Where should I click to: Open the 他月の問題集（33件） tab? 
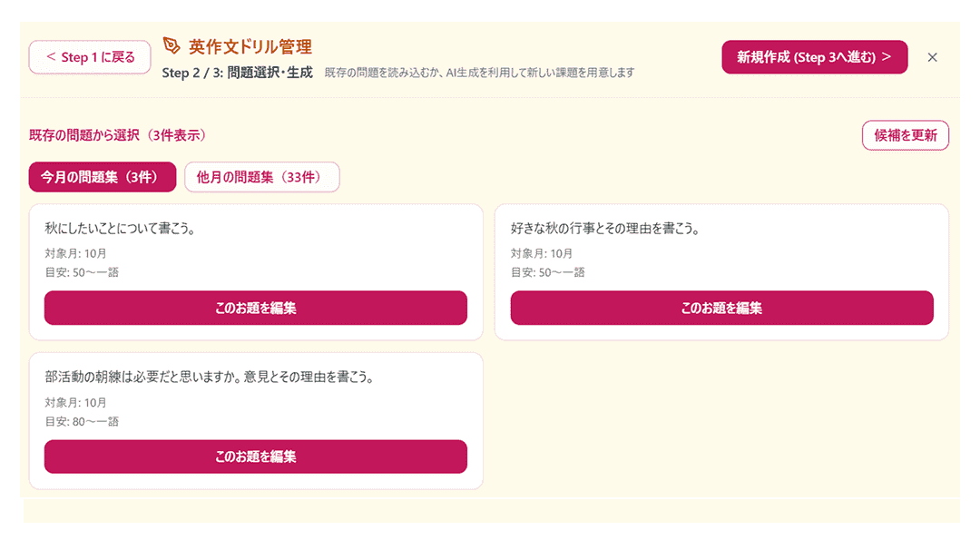(261, 177)
